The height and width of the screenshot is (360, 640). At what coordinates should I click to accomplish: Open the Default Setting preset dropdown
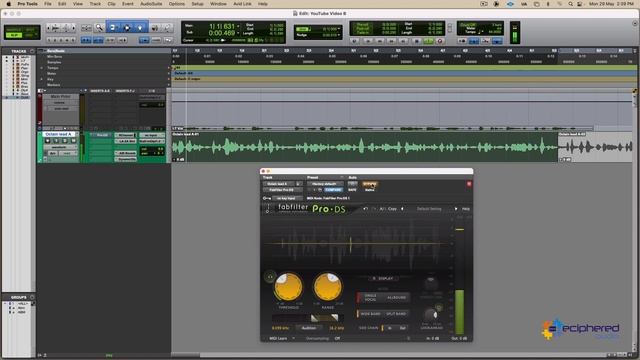pyautogui.click(x=429, y=209)
